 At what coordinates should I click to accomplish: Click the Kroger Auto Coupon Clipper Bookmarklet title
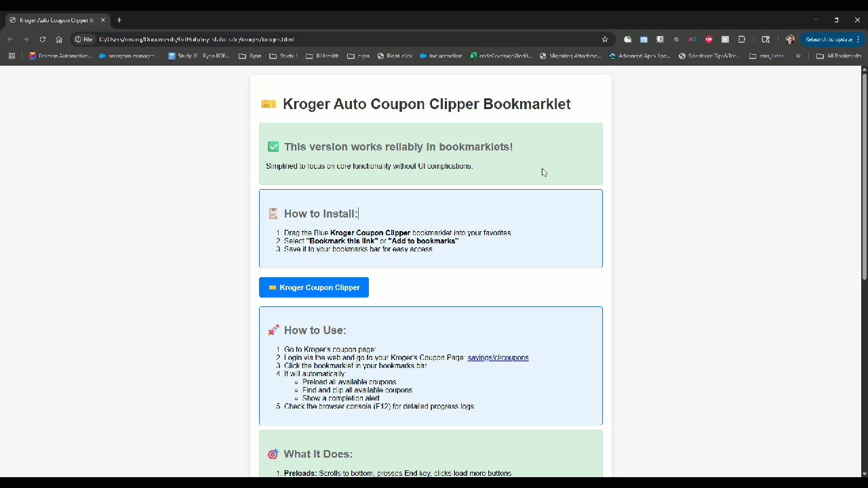click(416, 104)
